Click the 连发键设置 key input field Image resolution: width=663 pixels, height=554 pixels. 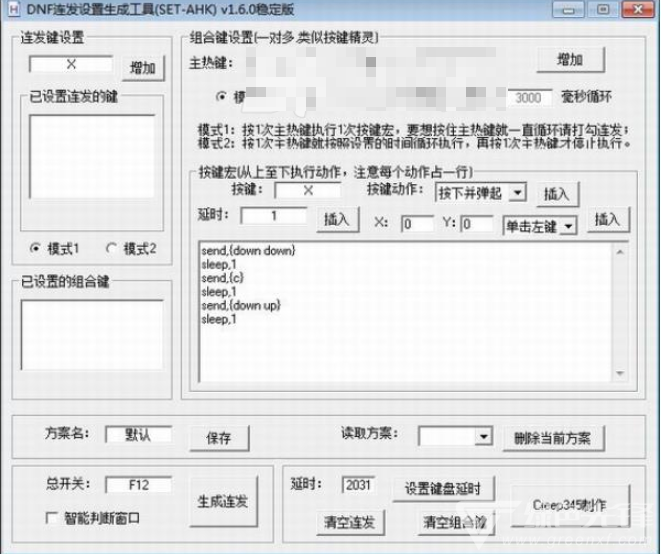point(71,64)
